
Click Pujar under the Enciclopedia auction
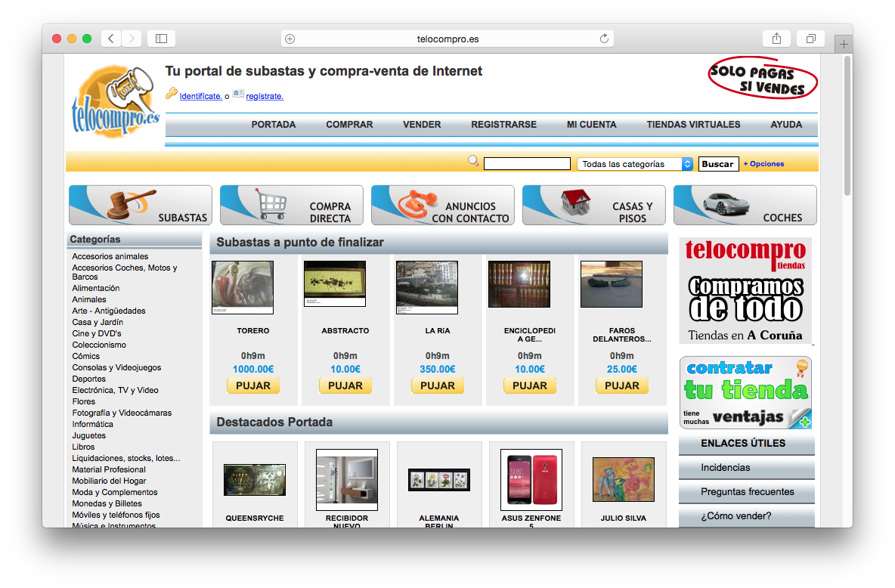[530, 386]
